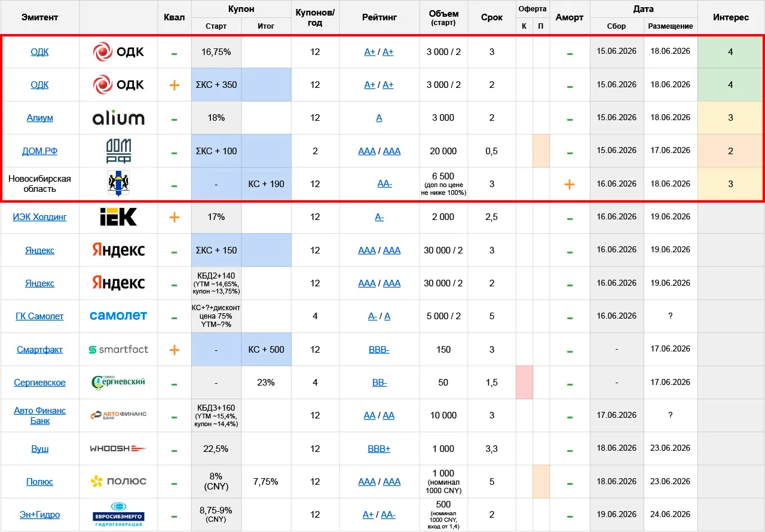Screen dimensions: 765x532
Task: Open the ОДК issuer link in the 16,75% row
Action: (x=39, y=52)
